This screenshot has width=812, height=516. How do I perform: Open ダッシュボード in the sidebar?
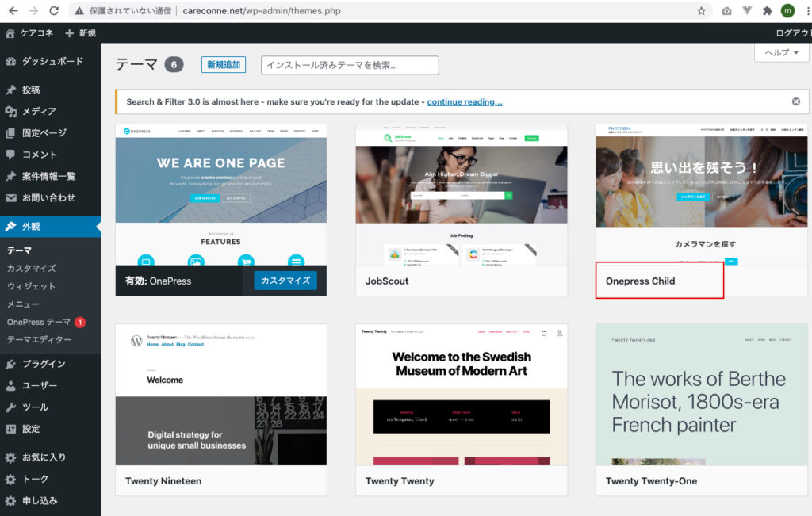click(52, 61)
